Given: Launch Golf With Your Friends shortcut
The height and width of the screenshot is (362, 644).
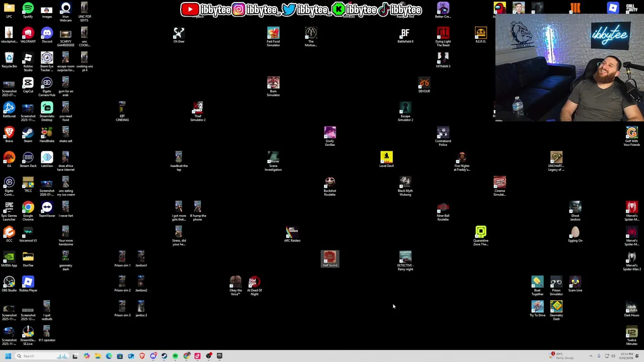Looking at the screenshot, I should tap(631, 137).
